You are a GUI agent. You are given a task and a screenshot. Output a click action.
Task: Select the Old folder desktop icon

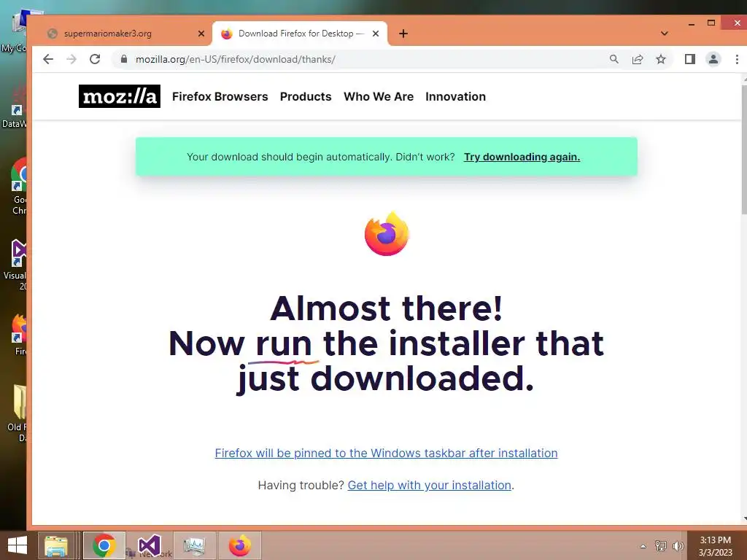(x=18, y=413)
